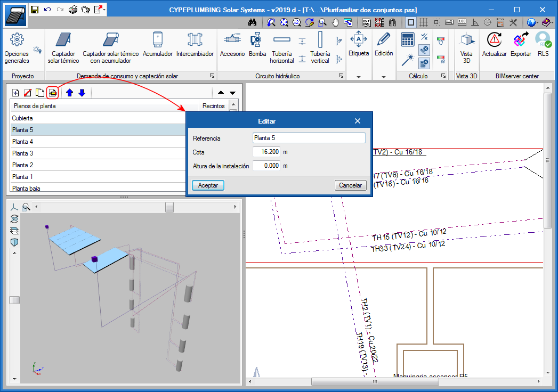
Task: Click the magic wand auto-design icon
Action: point(408,60)
